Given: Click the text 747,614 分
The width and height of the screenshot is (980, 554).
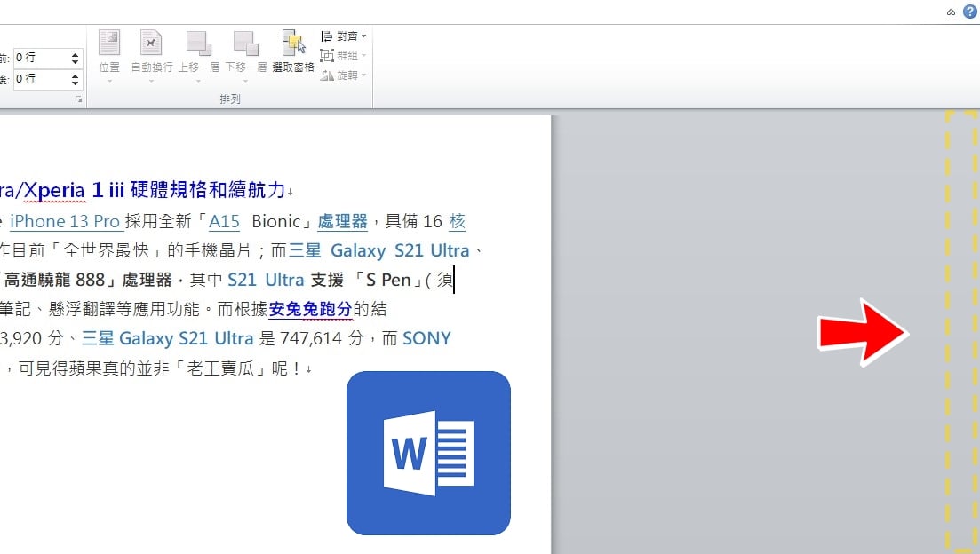Looking at the screenshot, I should (322, 338).
